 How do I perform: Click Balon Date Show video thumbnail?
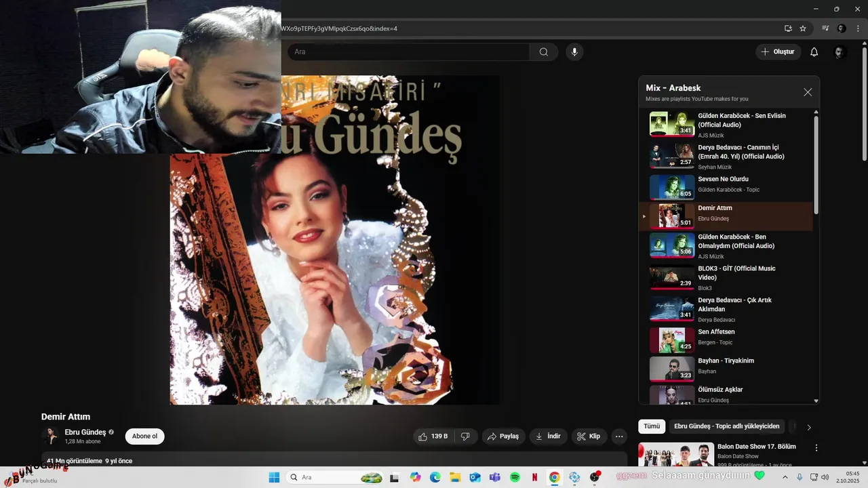click(x=676, y=455)
